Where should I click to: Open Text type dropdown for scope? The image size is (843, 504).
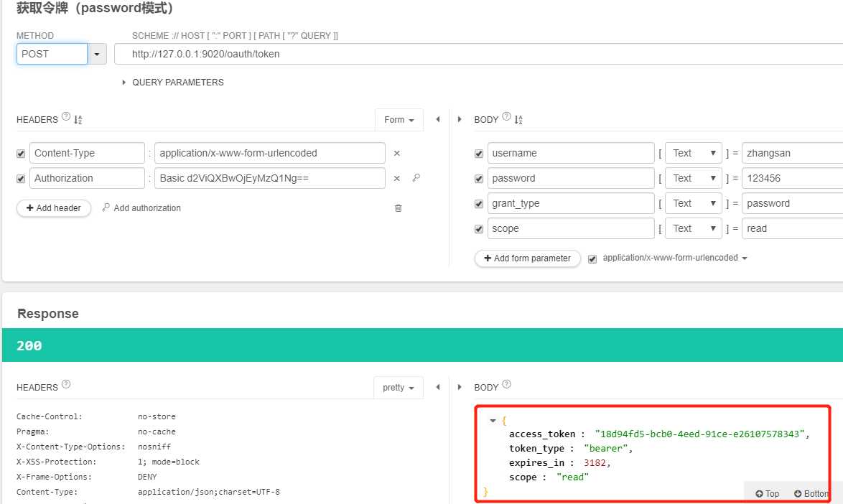click(x=694, y=229)
